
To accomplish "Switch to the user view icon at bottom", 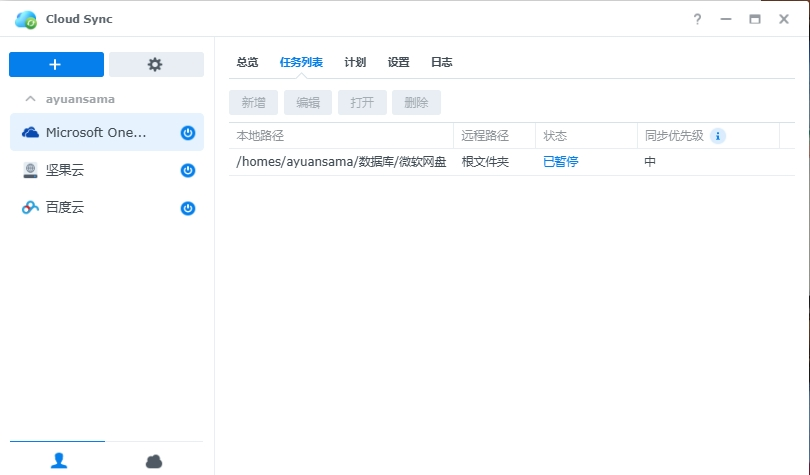I will pos(58,460).
